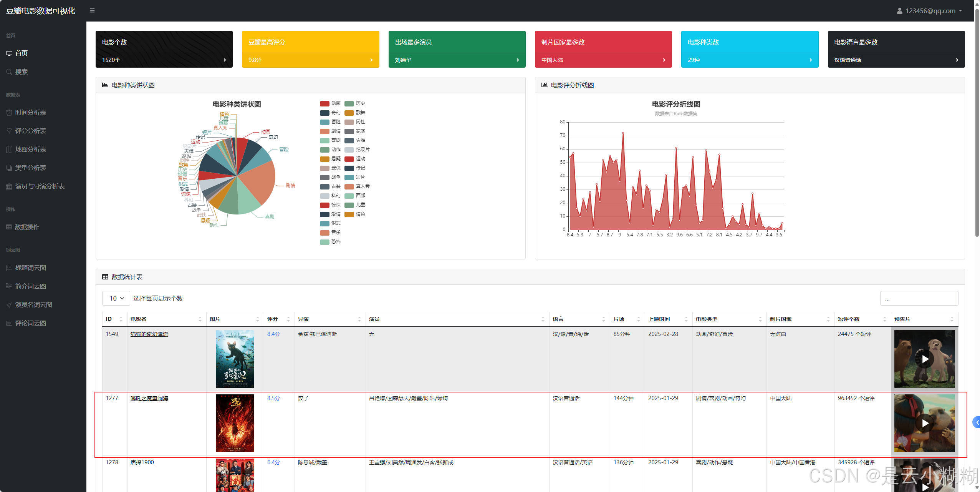Click the 数据操作 table icon

pyautogui.click(x=9, y=227)
